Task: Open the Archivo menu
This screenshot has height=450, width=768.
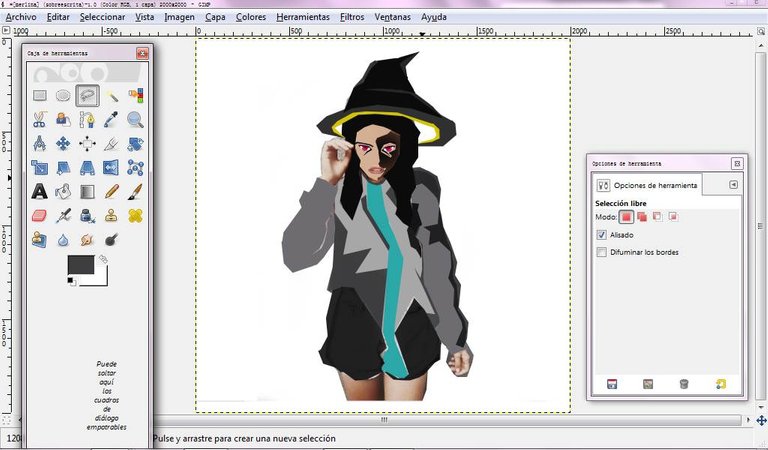Action: 21,17
